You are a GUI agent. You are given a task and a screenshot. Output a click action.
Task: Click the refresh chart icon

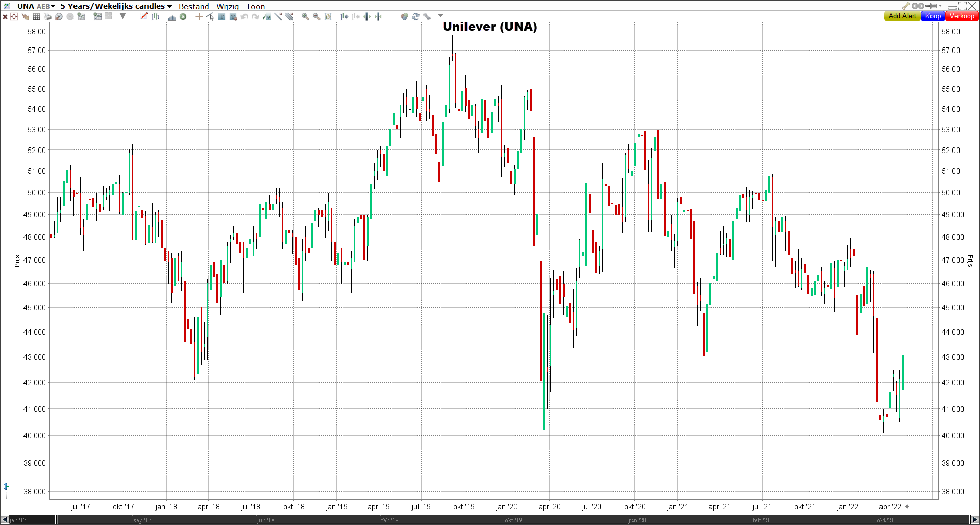[415, 16]
